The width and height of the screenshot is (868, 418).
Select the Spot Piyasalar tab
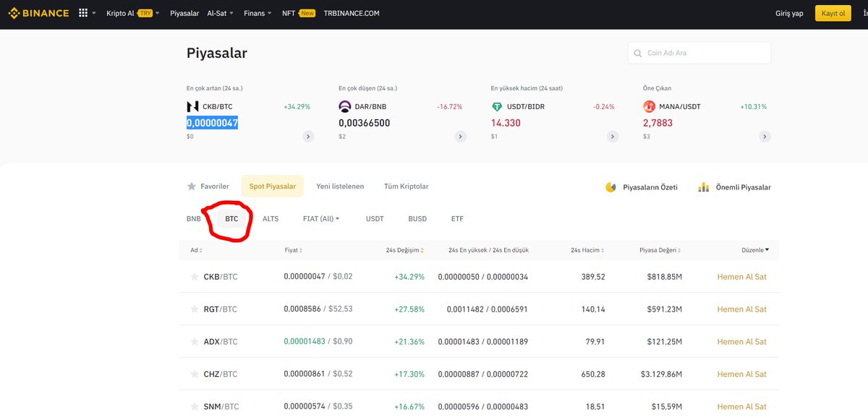[273, 187]
